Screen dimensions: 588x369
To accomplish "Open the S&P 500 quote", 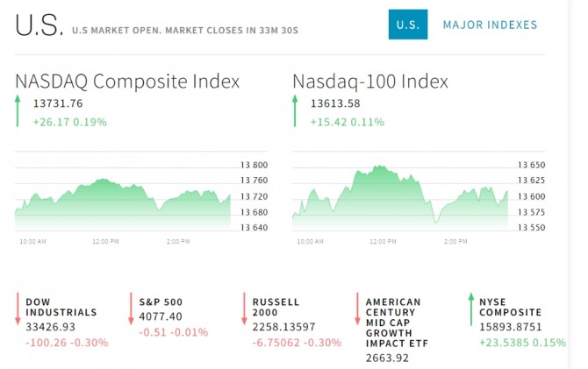I will tap(161, 302).
